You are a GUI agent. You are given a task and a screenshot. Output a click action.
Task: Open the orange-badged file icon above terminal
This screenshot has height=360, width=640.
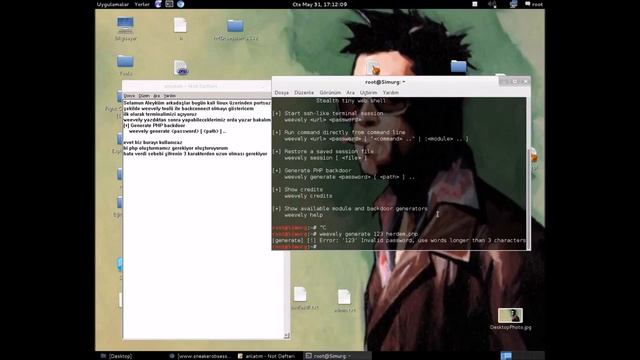[x=373, y=67]
